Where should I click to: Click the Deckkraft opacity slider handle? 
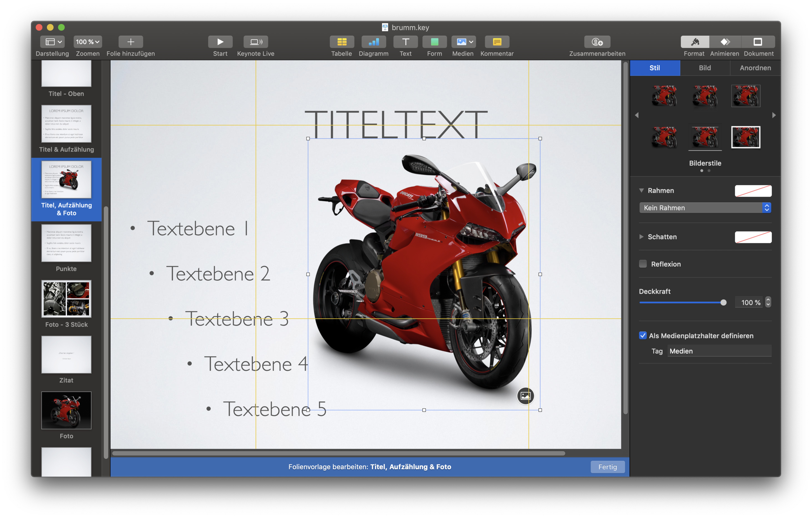coord(723,303)
